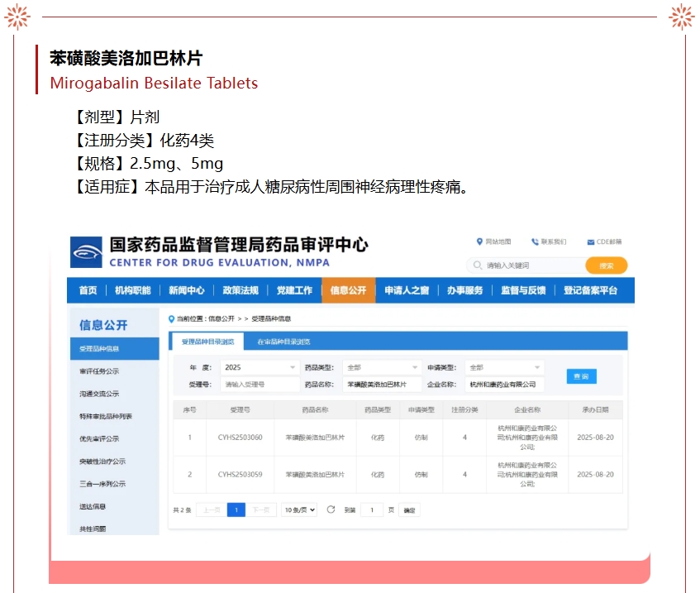Click the 受理号 input field
The image size is (700, 593).
point(260,385)
